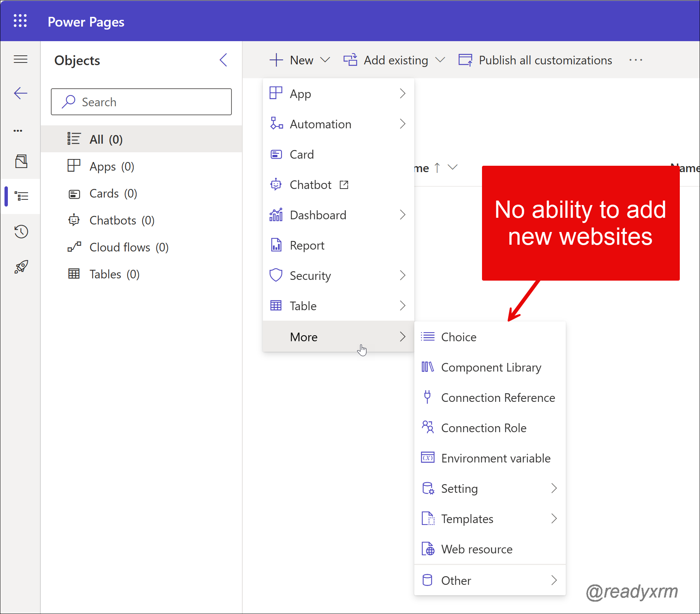
Task: Select Report from the New menu
Action: tap(307, 245)
